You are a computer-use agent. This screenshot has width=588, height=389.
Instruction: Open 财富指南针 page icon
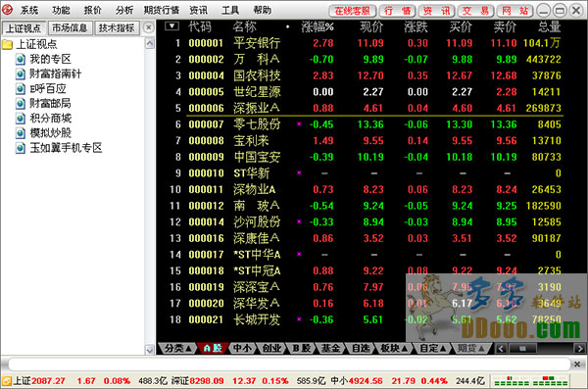tap(21, 73)
